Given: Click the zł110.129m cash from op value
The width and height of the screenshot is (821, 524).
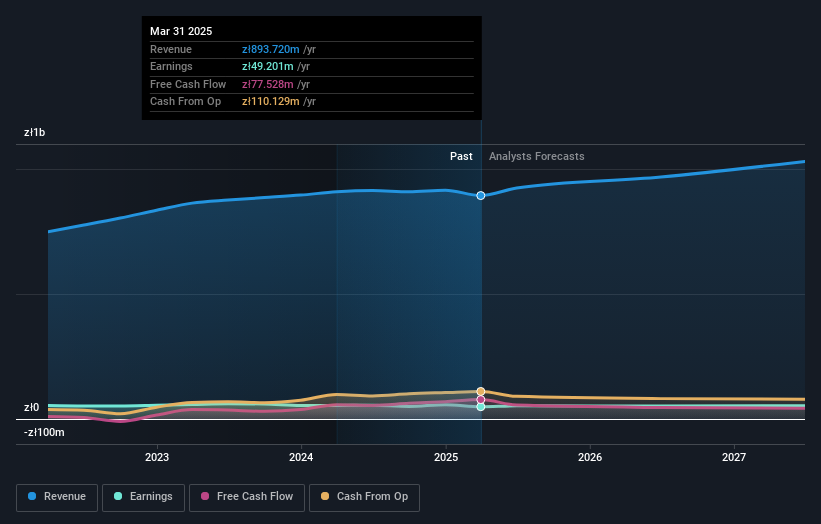Looking at the screenshot, I should pyautogui.click(x=271, y=102).
